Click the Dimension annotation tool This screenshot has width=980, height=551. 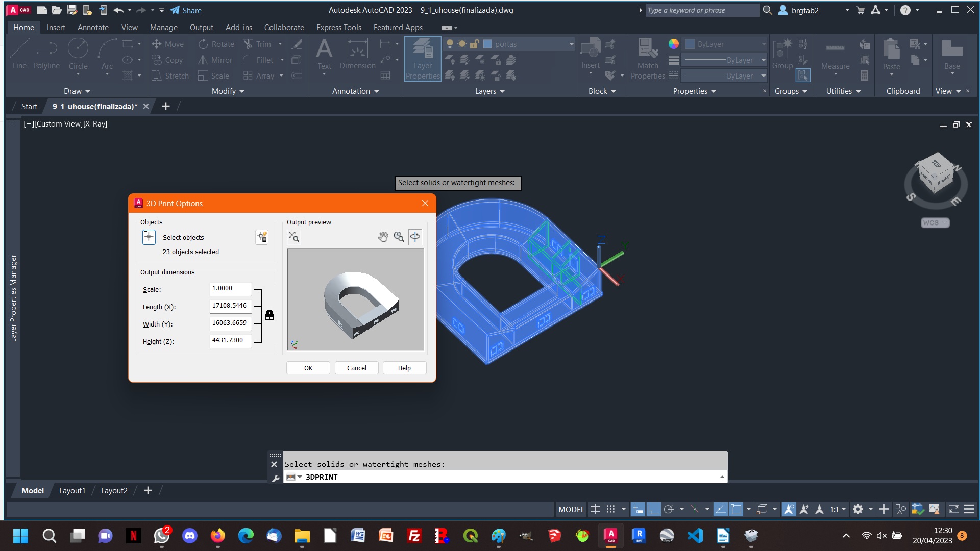coord(357,55)
